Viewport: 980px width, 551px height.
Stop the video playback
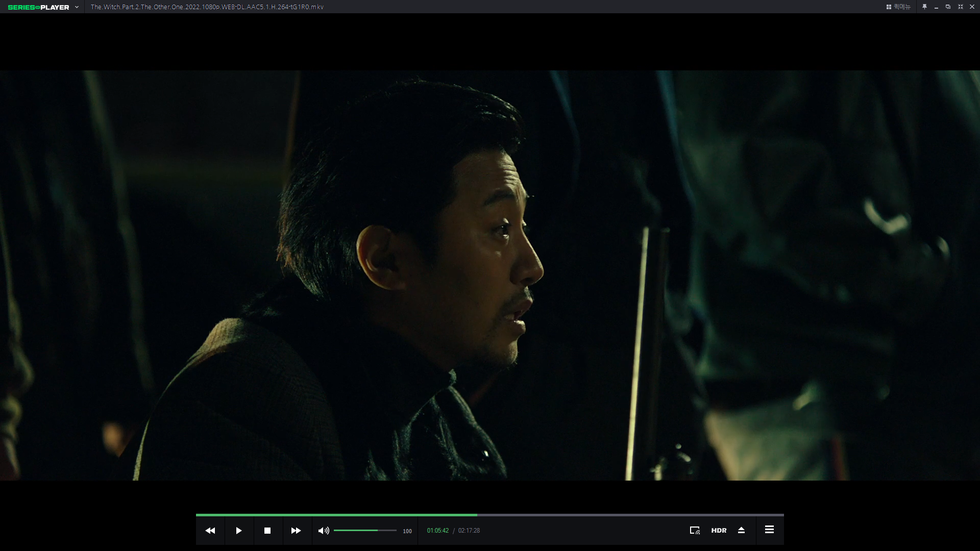267,531
